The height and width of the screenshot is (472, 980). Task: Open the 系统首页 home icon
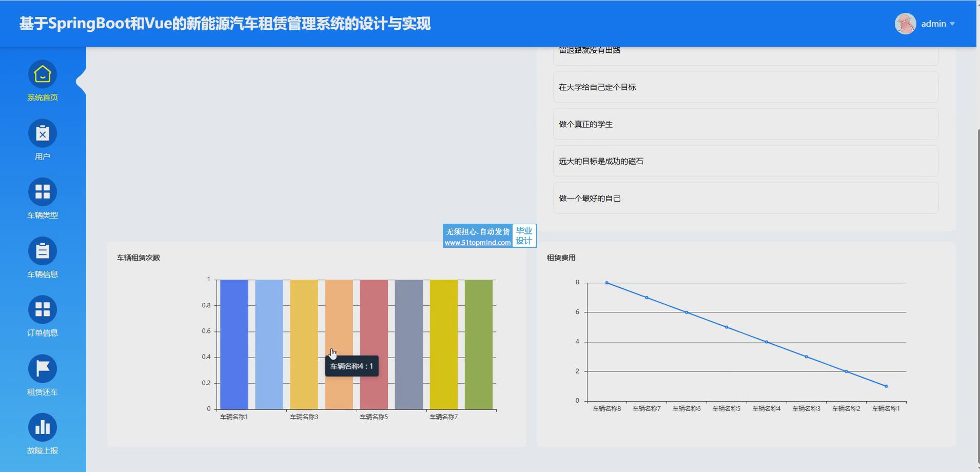(x=42, y=74)
